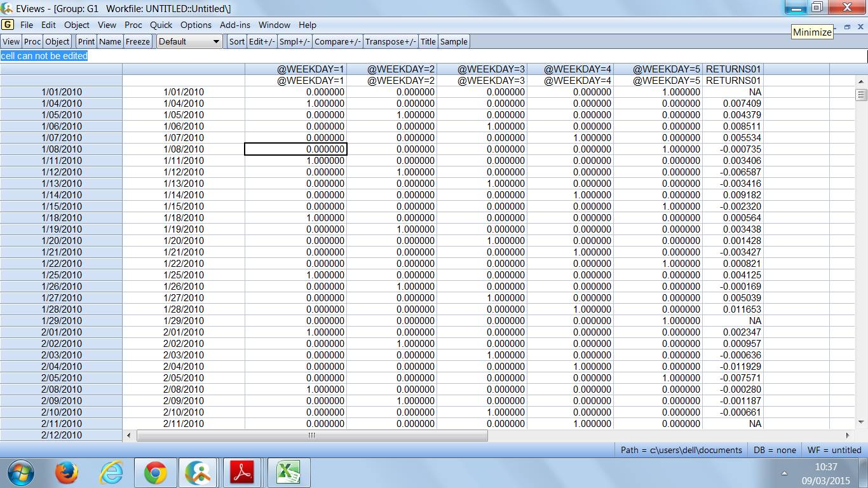Open Excel from the taskbar

pyautogui.click(x=287, y=473)
